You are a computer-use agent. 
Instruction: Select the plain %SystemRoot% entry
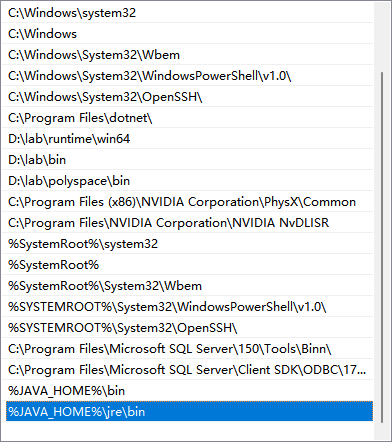pos(188,264)
